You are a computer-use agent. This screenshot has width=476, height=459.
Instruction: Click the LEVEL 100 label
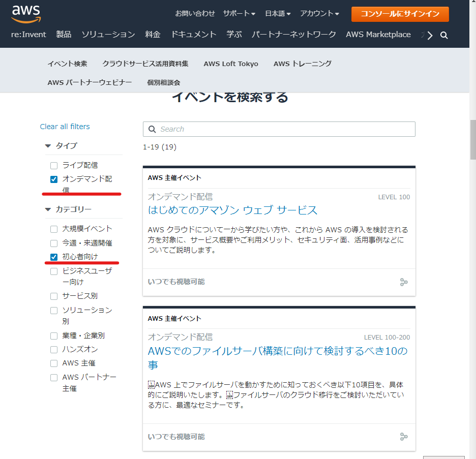pos(394,197)
